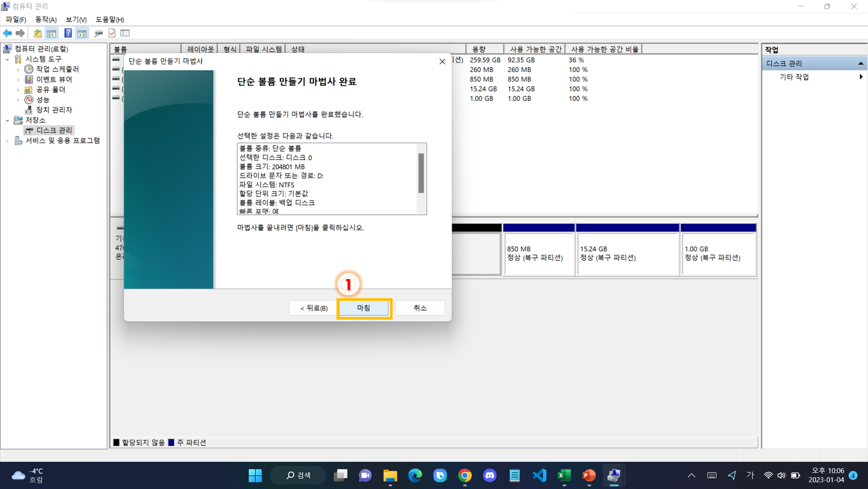Select 컴퓨터 관리(로컬) root node
This screenshot has width=868, height=489.
[x=41, y=49]
